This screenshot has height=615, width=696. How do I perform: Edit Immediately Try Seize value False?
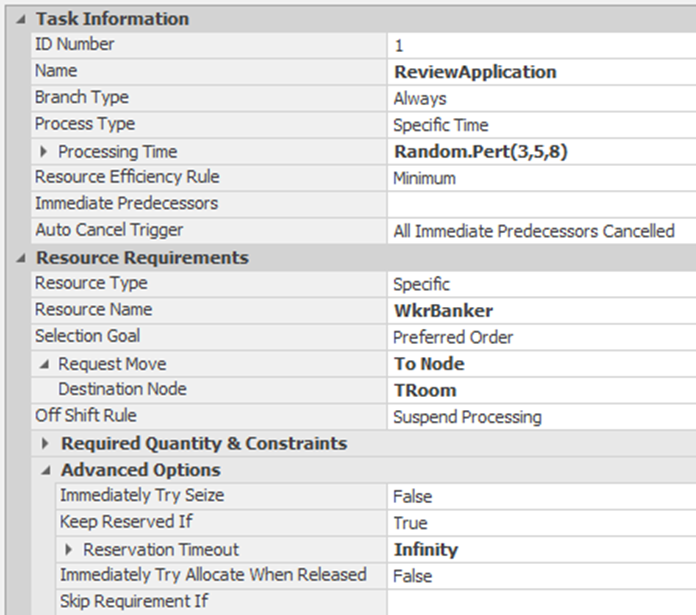point(542,497)
